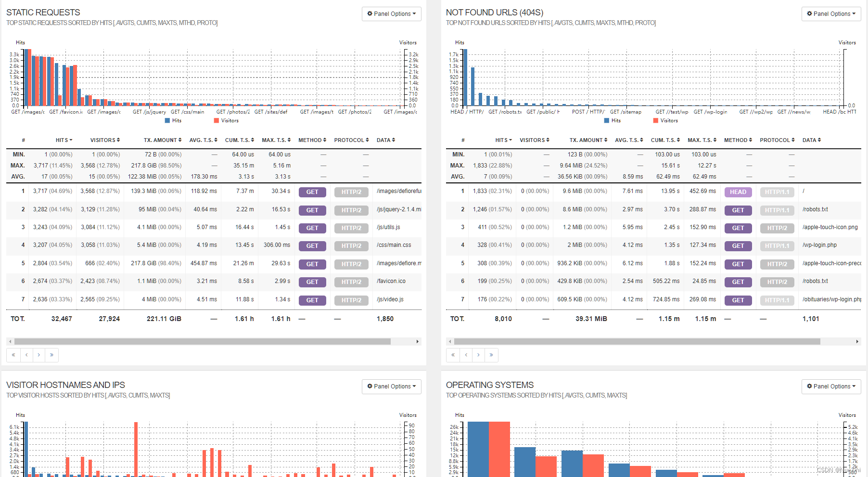Go to last page of Static Requests
Image resolution: width=868 pixels, height=477 pixels.
pos(51,355)
